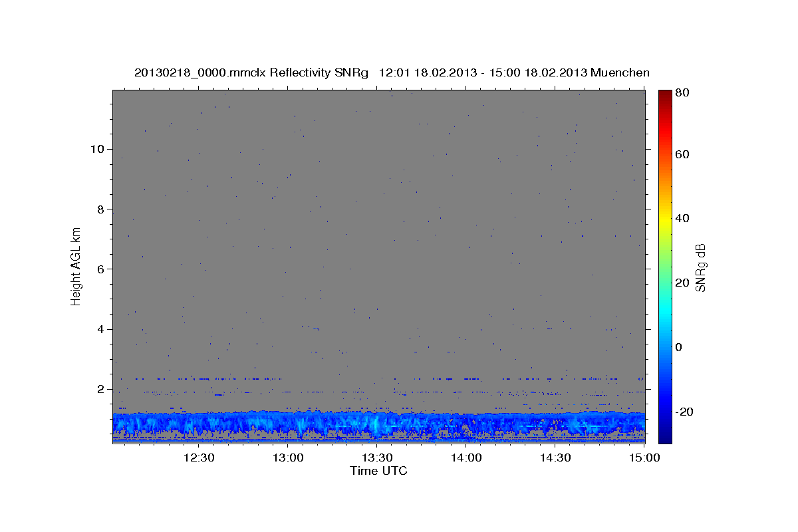Click the height axis label 4

tap(102, 329)
